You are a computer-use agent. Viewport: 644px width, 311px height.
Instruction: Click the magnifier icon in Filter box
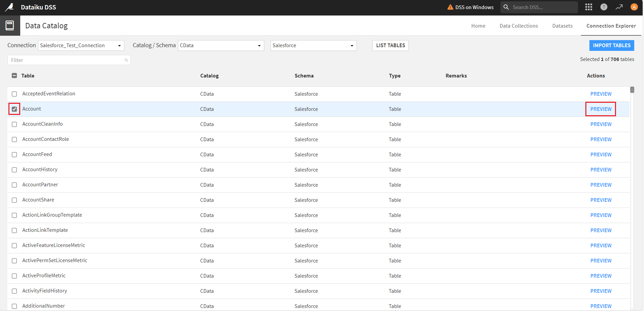click(126, 60)
